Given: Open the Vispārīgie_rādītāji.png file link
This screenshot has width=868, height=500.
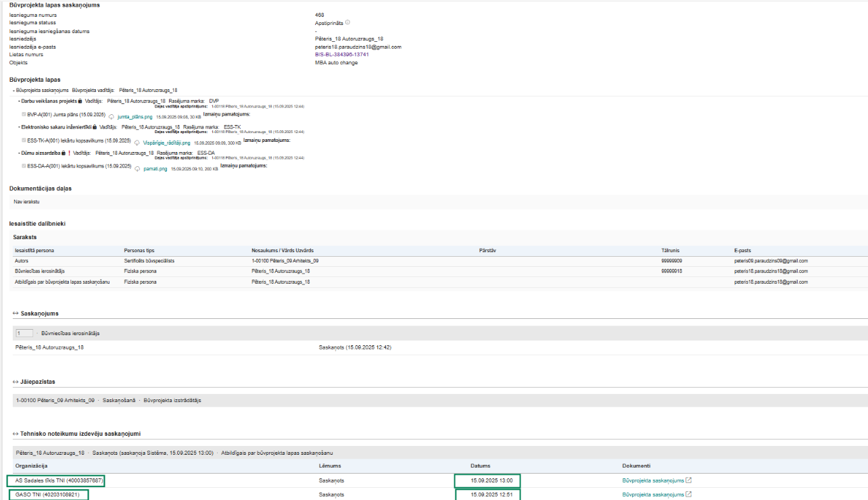Looking at the screenshot, I should (167, 143).
